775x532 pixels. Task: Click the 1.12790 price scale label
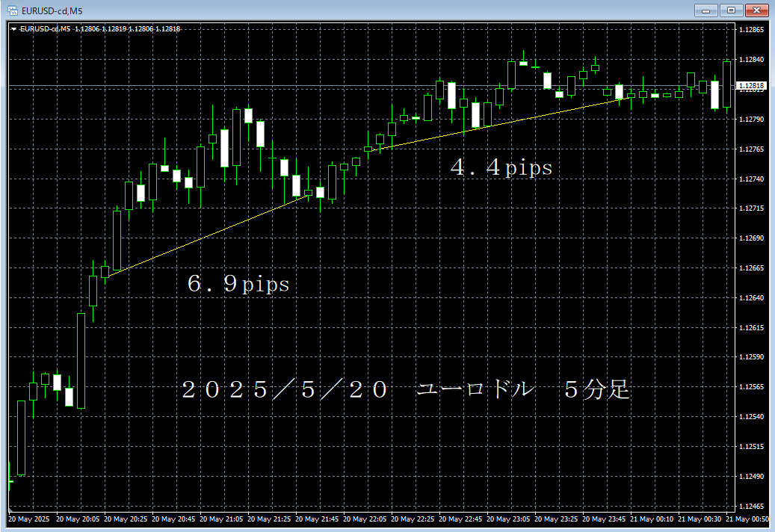tap(751, 119)
